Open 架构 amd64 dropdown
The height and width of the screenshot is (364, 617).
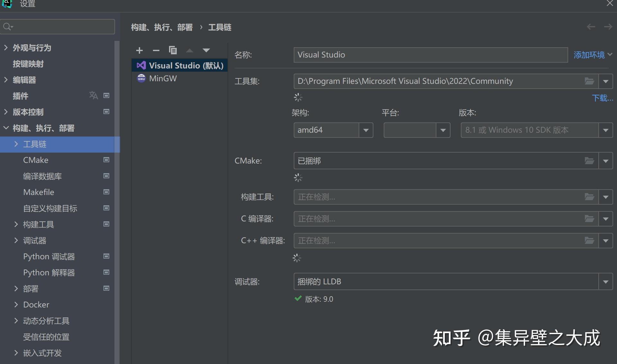(366, 130)
